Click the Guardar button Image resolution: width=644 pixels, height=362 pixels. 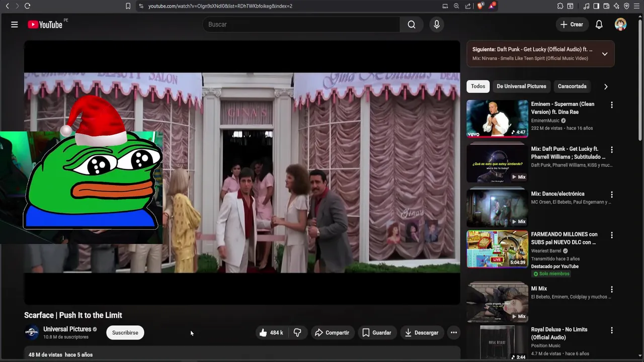click(376, 333)
